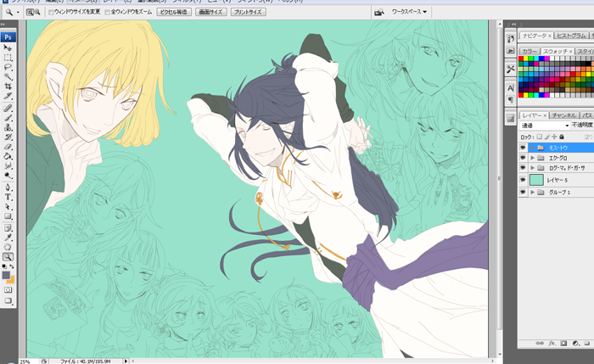Select the Brush tool
The height and width of the screenshot is (364, 594).
click(8, 118)
